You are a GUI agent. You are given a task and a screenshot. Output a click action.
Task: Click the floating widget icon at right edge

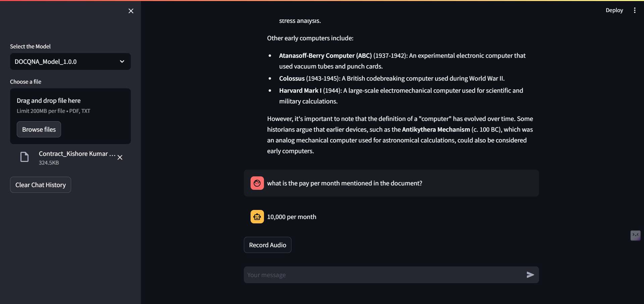(635, 235)
